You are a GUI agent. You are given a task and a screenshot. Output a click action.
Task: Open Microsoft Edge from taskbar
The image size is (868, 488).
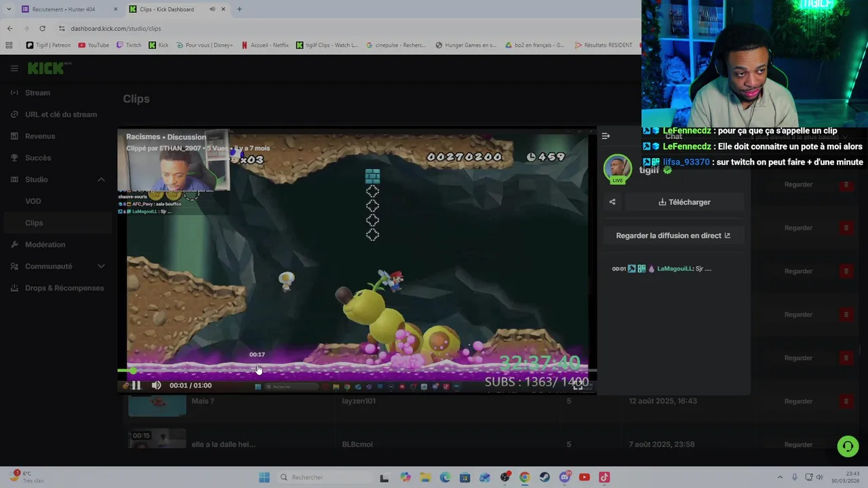[x=445, y=477]
